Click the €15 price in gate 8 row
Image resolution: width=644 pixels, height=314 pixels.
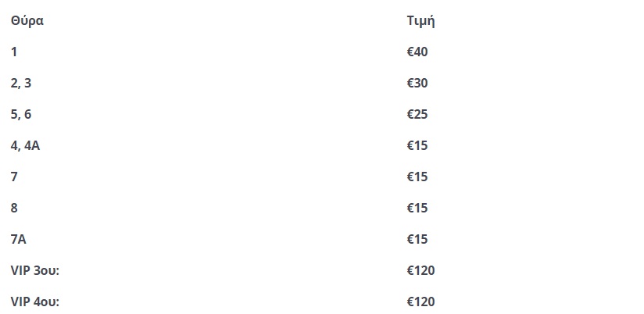pos(417,209)
